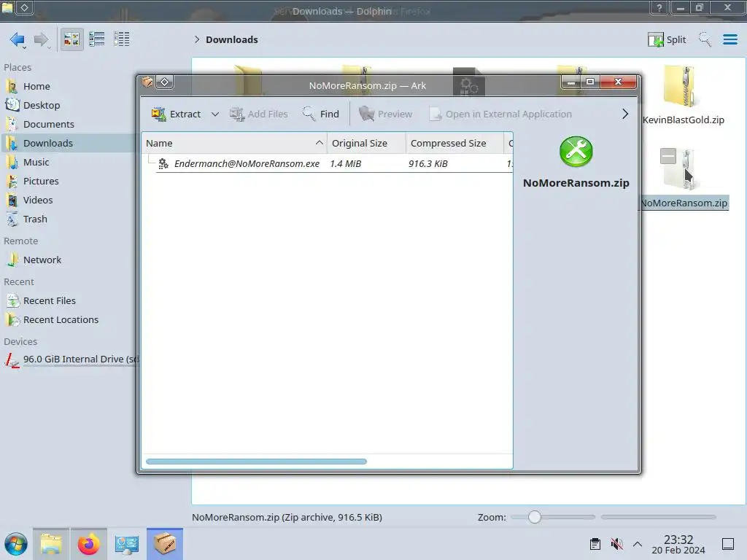Viewport: 747px width, 560px height.
Task: Select Downloads in Places panel
Action: [47, 144]
